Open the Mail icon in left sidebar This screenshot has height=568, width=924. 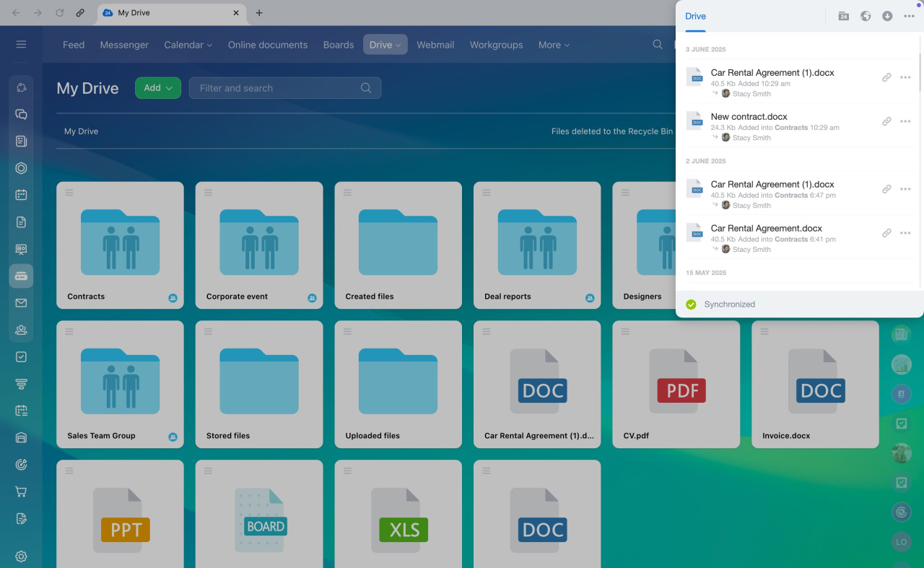(21, 303)
